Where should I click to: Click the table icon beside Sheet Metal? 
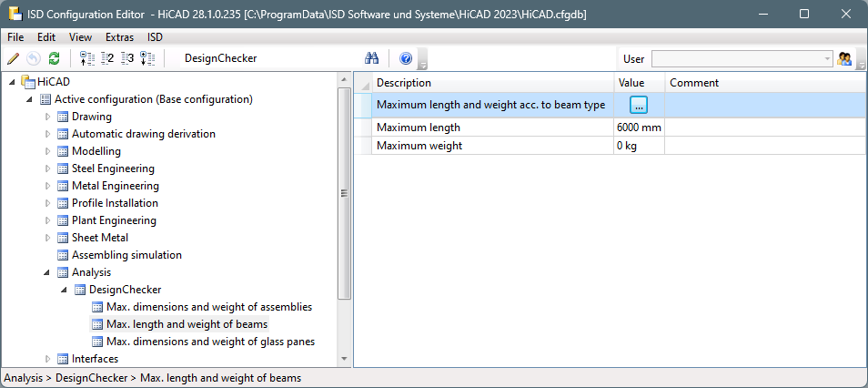click(x=63, y=238)
